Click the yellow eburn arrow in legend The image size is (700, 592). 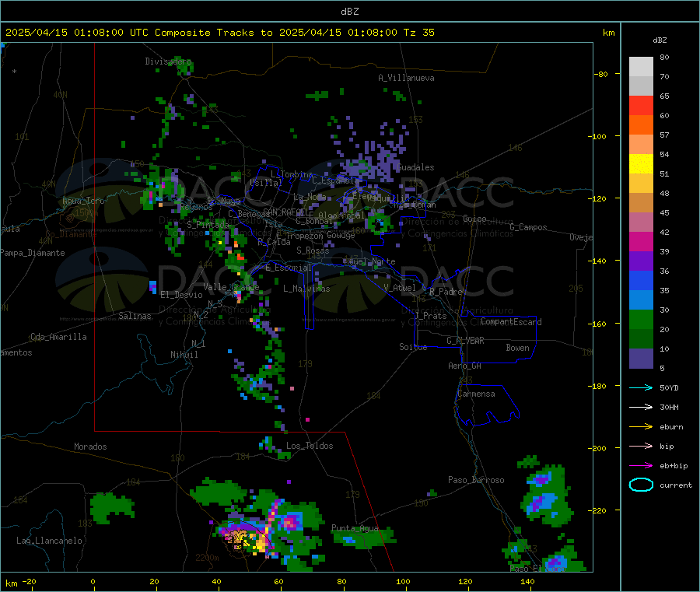pyautogui.click(x=641, y=426)
